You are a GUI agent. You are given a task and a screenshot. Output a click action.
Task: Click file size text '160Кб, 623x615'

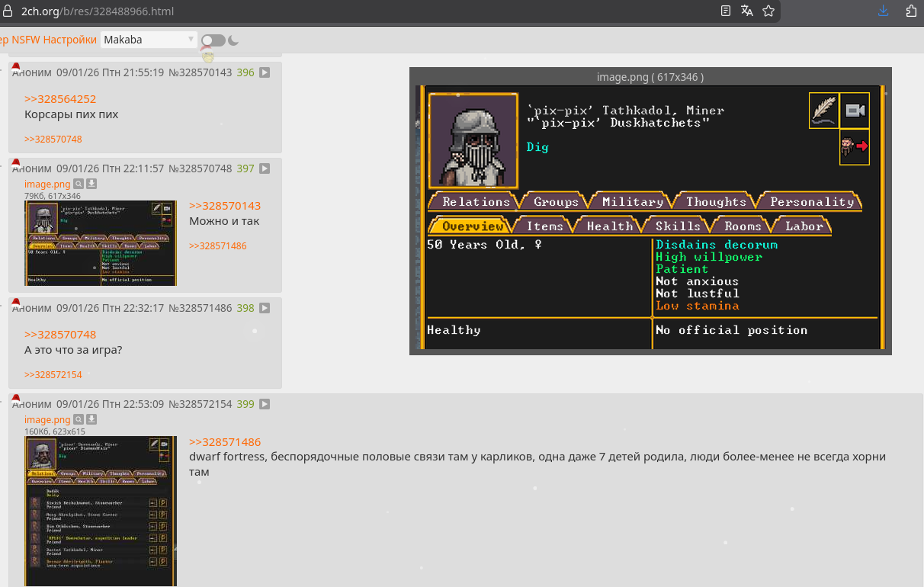55,431
